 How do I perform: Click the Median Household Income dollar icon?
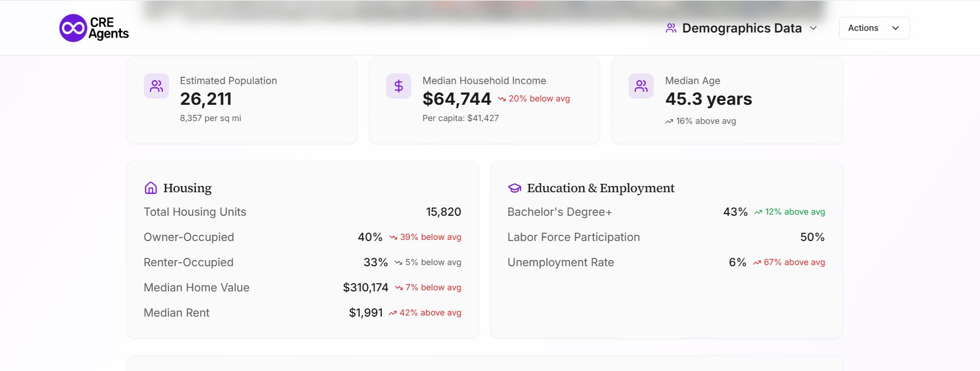pos(398,86)
